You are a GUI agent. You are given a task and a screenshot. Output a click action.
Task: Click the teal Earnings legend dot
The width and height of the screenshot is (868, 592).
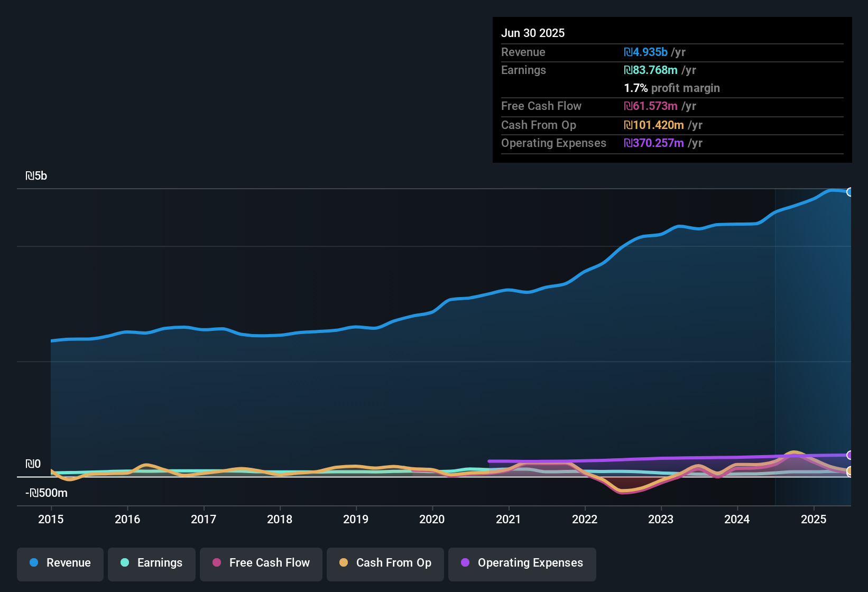pos(125,563)
